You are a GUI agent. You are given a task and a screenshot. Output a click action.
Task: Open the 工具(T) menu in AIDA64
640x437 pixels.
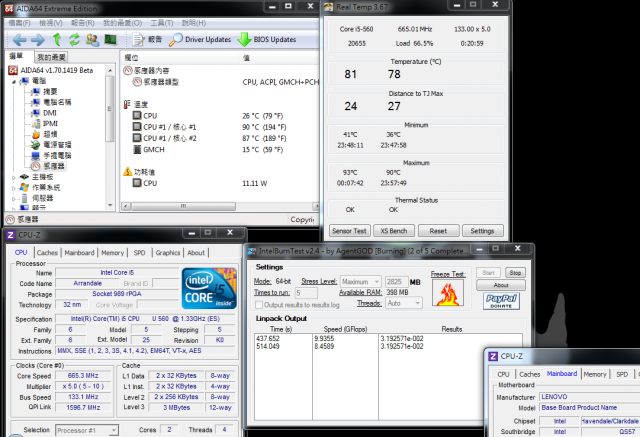point(162,23)
